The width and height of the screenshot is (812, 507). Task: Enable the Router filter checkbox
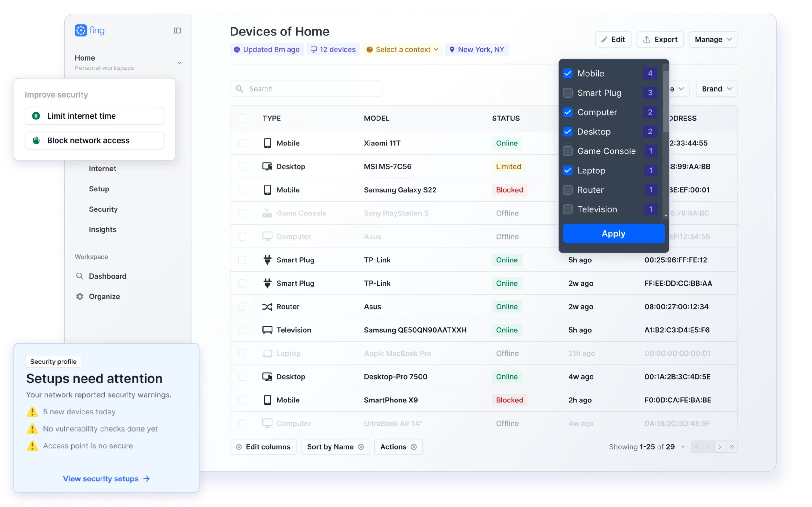(568, 190)
